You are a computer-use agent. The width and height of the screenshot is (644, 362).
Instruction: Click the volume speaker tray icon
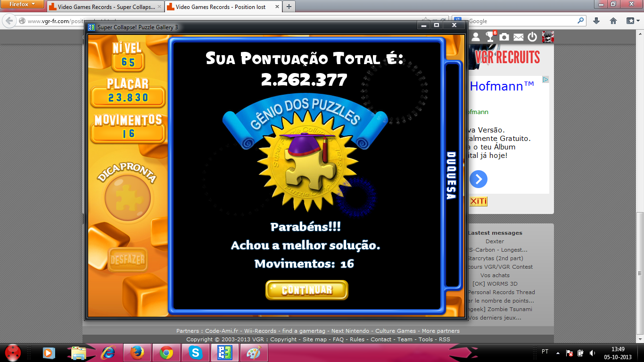(x=592, y=353)
